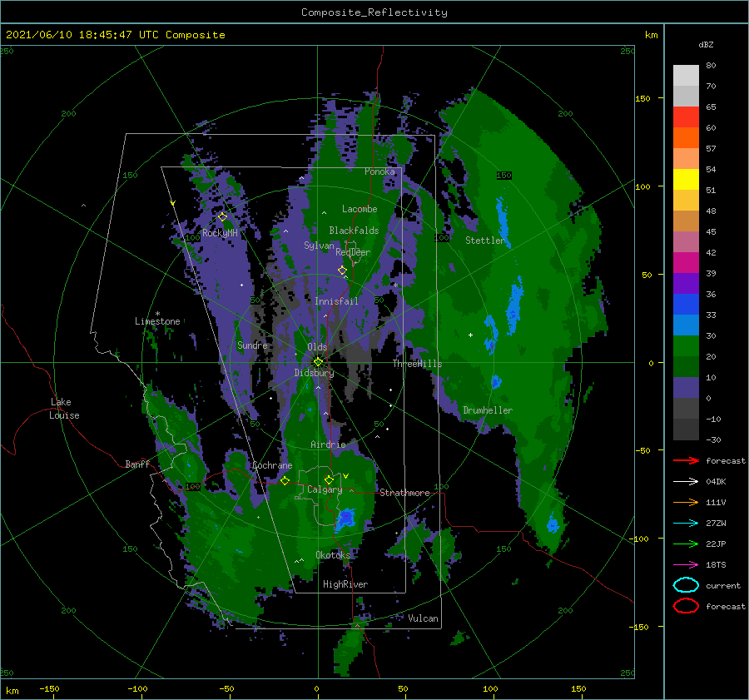Click the Stettler town label

[x=485, y=241]
